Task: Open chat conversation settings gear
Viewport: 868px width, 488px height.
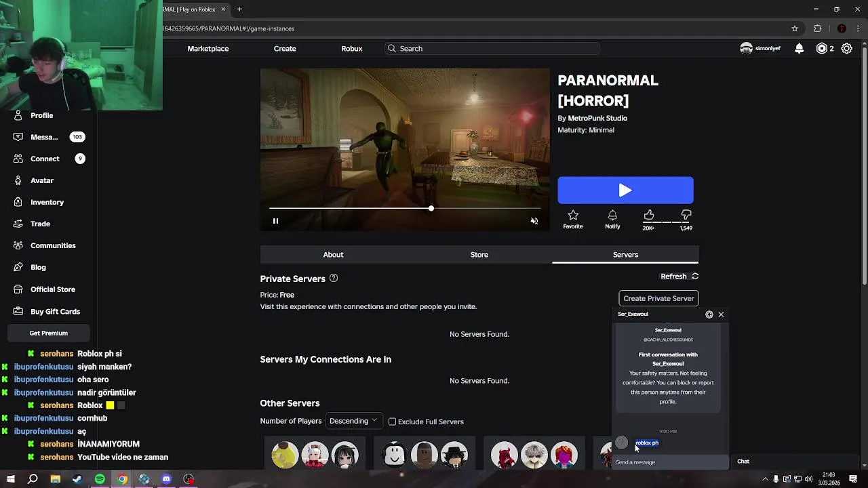Action: click(709, 314)
